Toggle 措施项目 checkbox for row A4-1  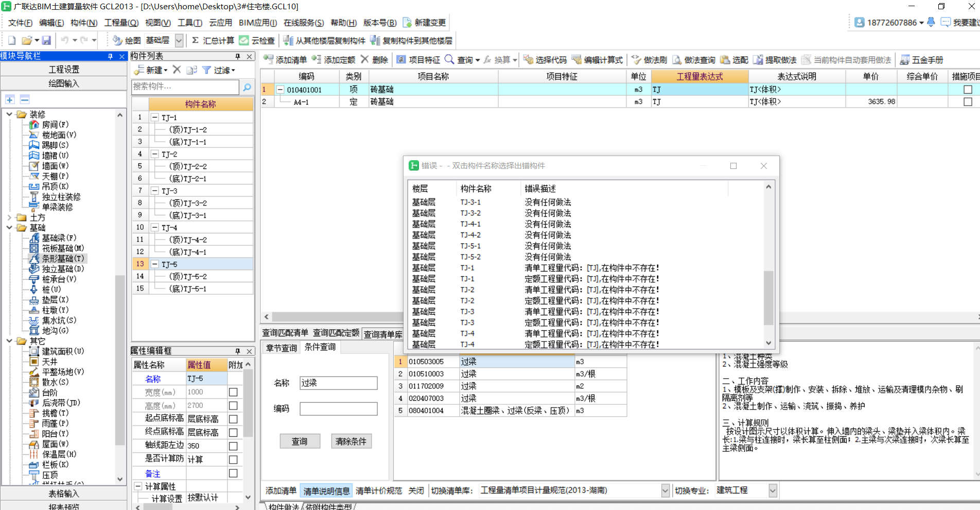point(968,102)
